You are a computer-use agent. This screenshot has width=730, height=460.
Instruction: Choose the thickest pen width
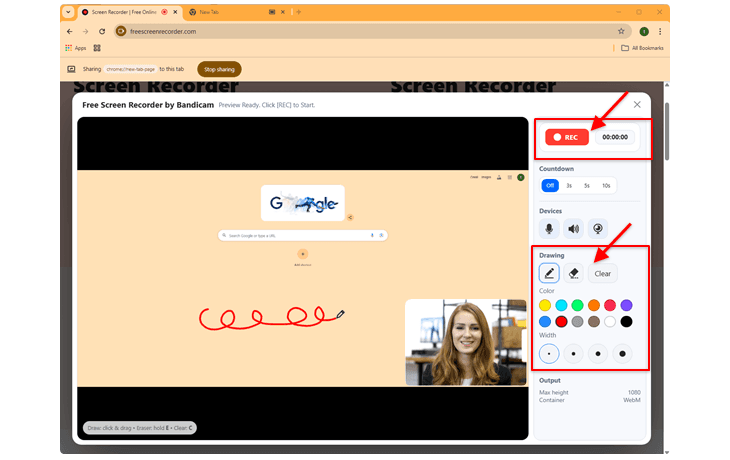(x=622, y=354)
